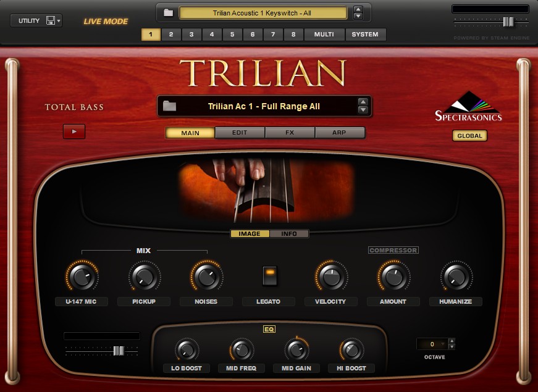
Task: Click the MID FREQ knob
Action: 242,350
